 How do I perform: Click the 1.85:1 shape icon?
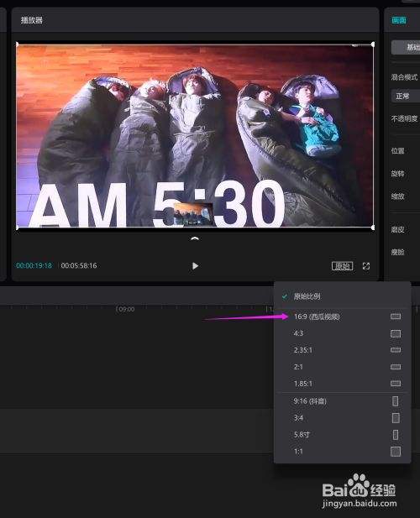pos(396,384)
